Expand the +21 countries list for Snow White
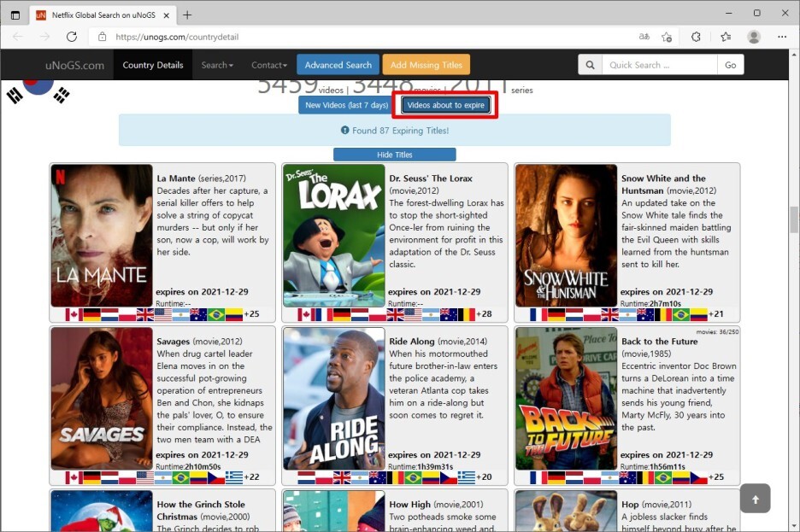The height and width of the screenshot is (532, 800). 716,314
